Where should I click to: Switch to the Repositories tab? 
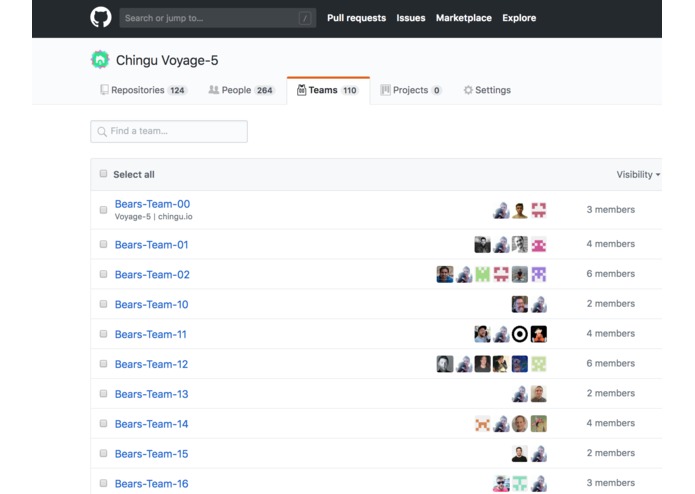(144, 90)
